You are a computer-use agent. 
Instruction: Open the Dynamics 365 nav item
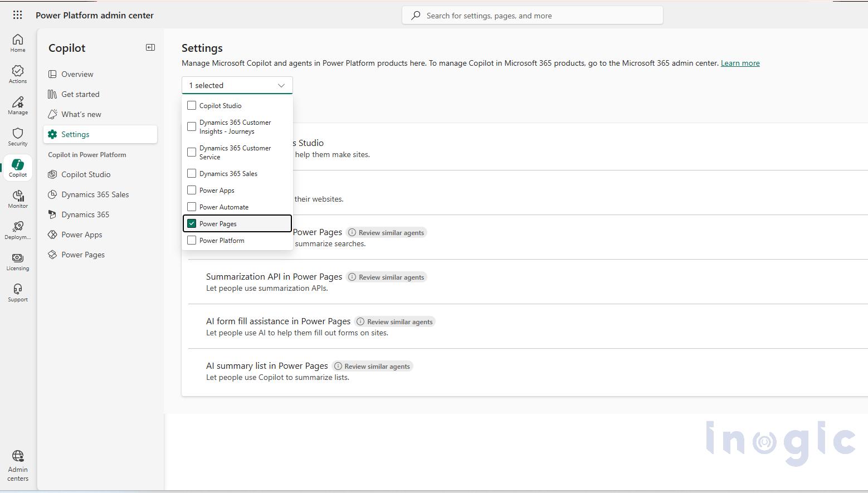(x=100, y=214)
